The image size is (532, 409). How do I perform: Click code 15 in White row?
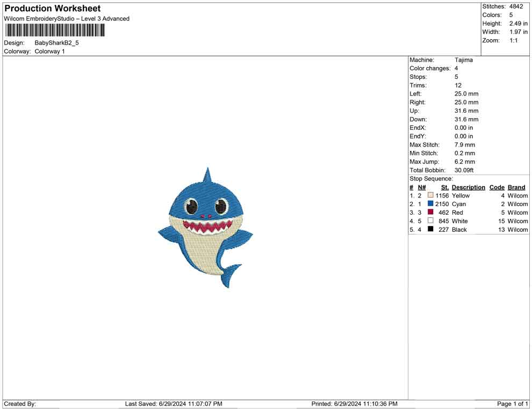point(501,221)
